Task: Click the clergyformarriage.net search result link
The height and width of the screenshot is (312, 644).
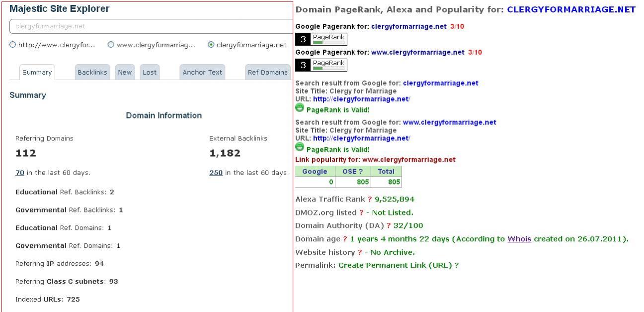Action: [x=441, y=83]
